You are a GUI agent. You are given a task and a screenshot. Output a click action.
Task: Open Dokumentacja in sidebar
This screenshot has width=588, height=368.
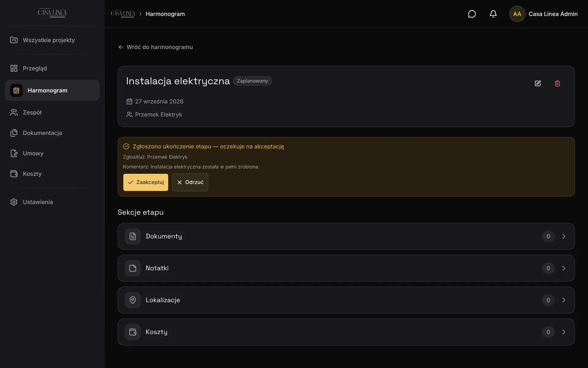point(52,133)
